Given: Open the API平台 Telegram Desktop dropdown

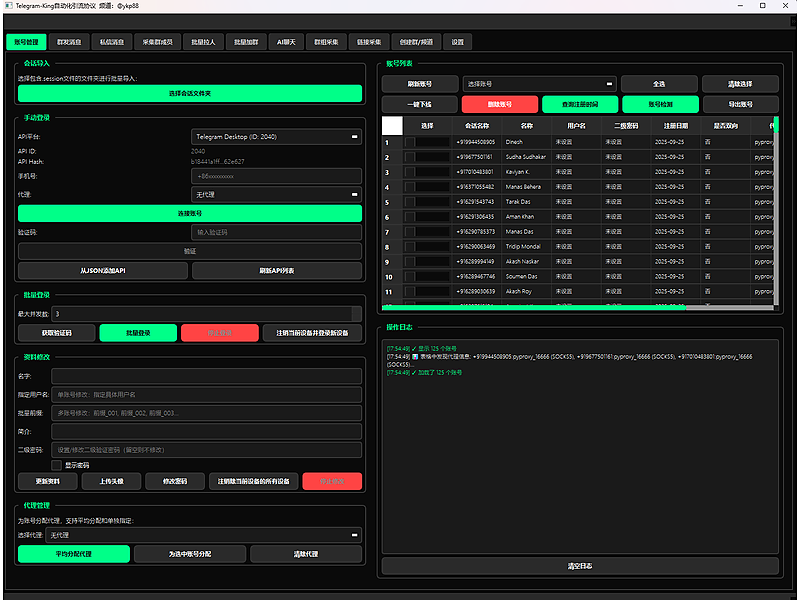Looking at the screenshot, I should (276, 136).
